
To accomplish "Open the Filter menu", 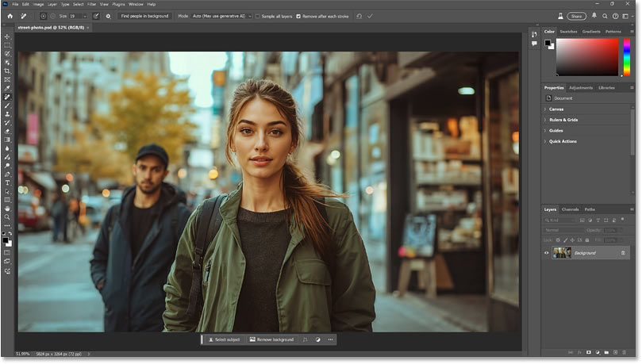I will tap(92, 4).
